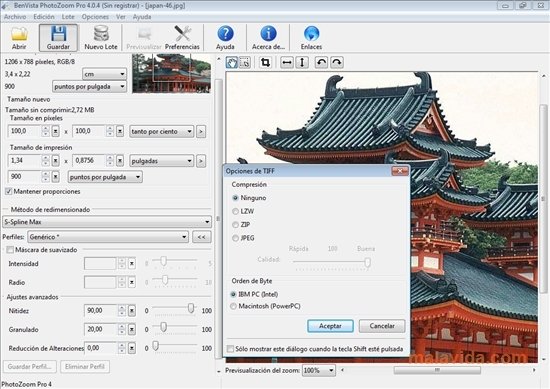This screenshot has width=550, height=389.
Task: Click the pagoda navigation thumbnail
Action: coord(172,73)
